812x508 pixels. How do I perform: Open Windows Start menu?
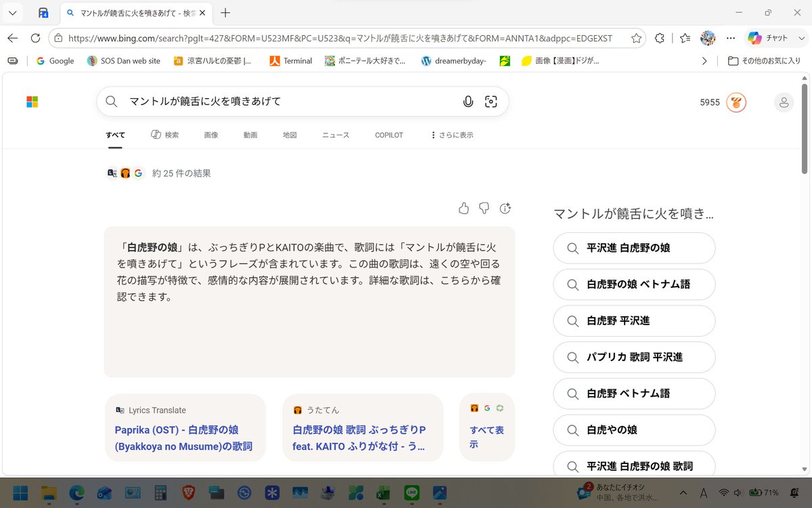pos(20,492)
